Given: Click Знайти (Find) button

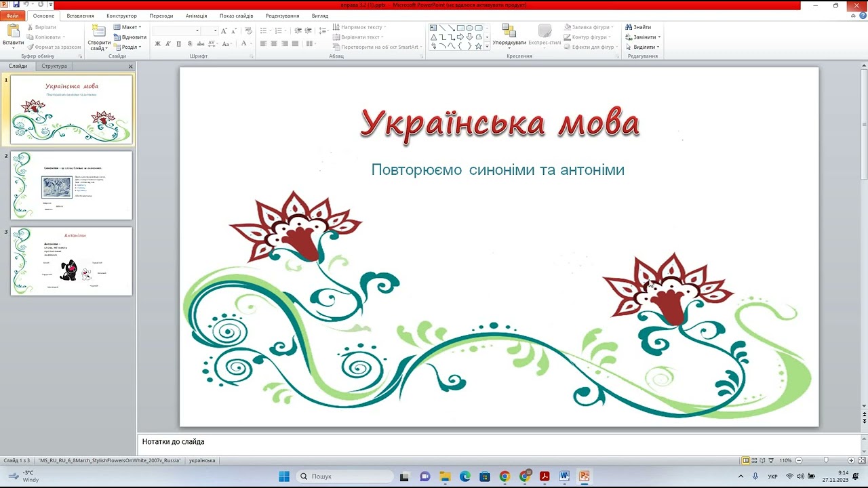Looking at the screenshot, I should 638,27.
